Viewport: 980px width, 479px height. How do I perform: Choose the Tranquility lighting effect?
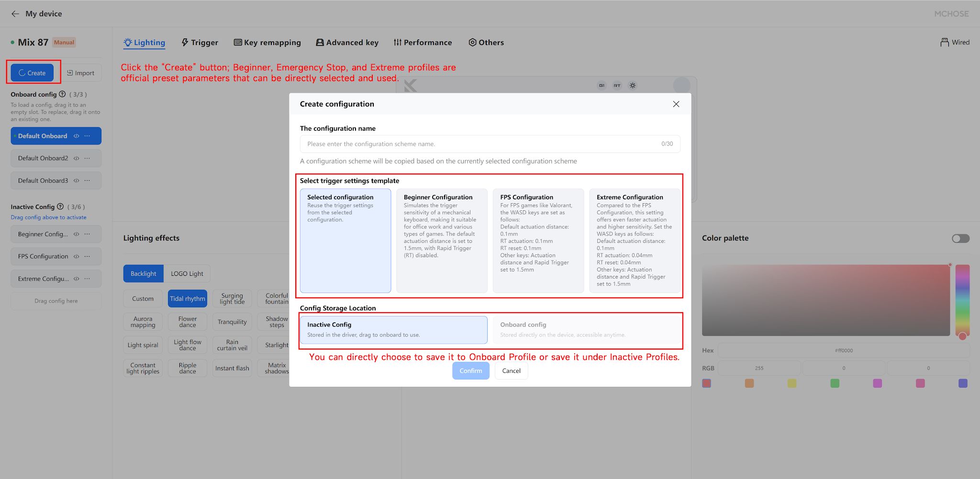[232, 322]
